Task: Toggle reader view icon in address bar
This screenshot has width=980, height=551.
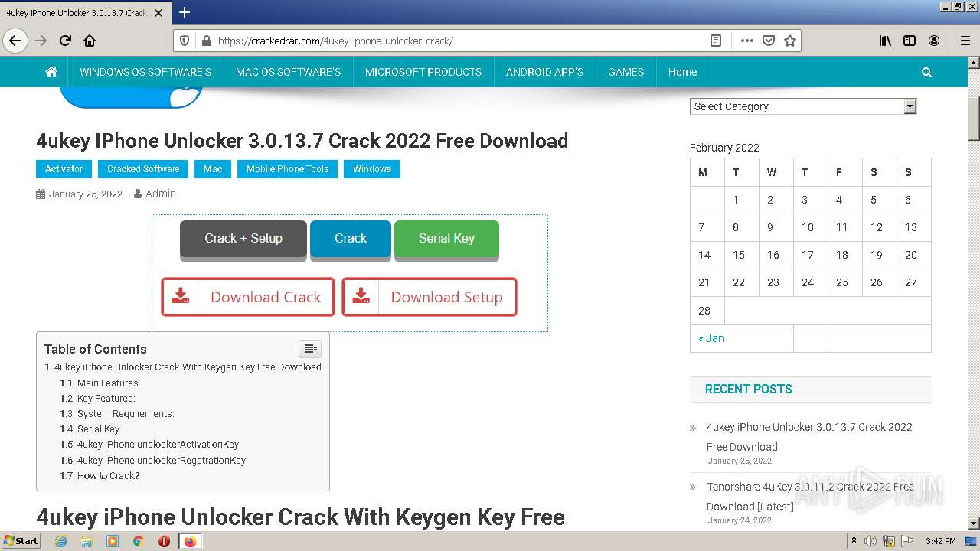Action: tap(716, 41)
